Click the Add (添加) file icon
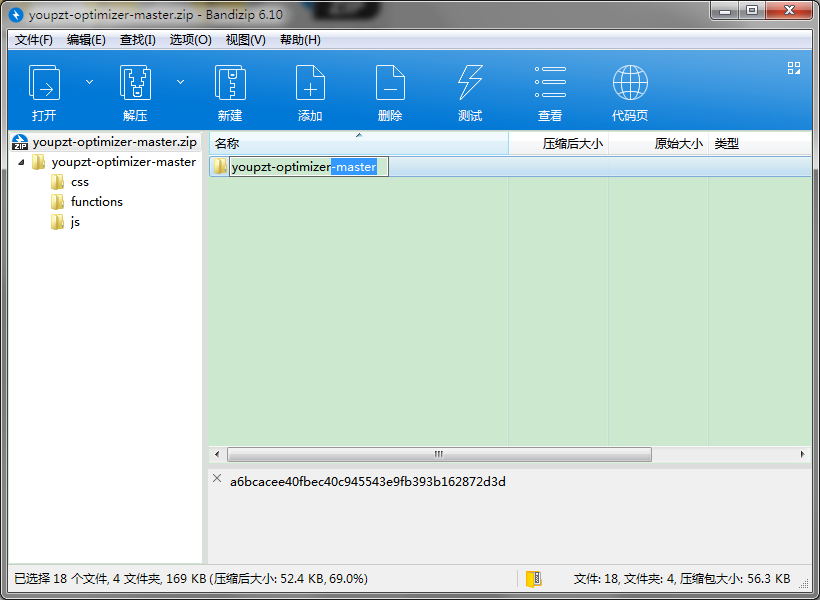This screenshot has width=820, height=600. (x=310, y=83)
